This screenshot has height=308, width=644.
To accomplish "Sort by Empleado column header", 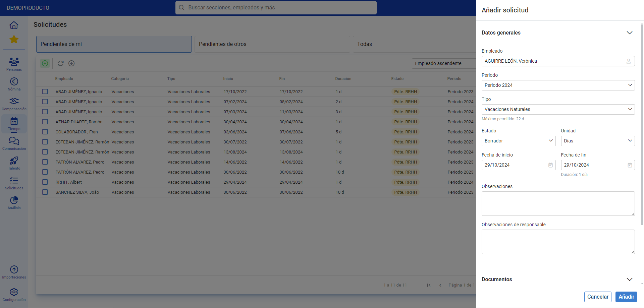I will pyautogui.click(x=64, y=79).
